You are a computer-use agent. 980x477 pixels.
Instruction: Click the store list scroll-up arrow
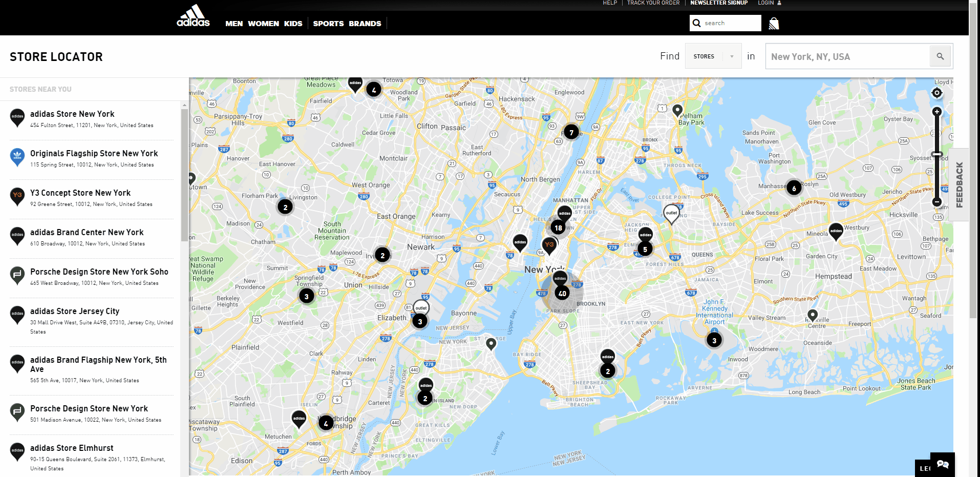pyautogui.click(x=184, y=105)
